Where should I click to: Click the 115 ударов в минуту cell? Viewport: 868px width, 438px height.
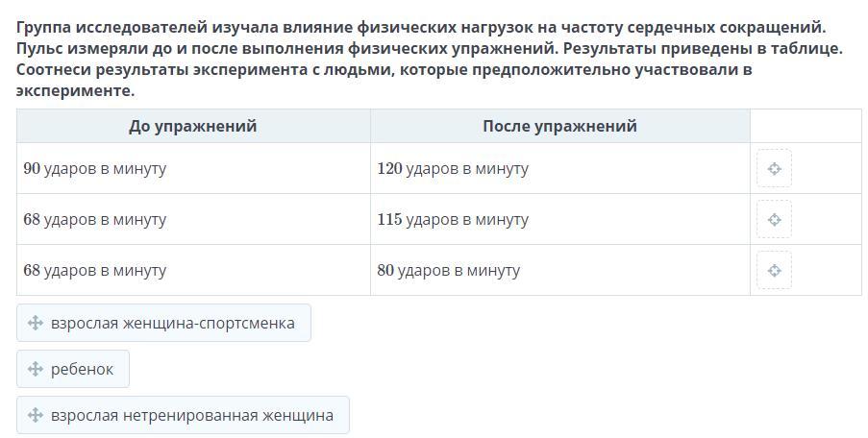(453, 220)
